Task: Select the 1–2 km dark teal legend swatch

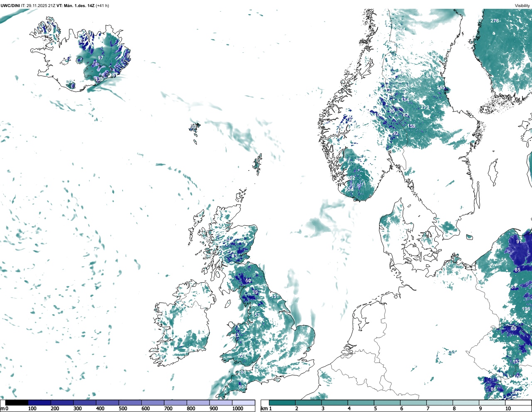Action: coord(282,402)
